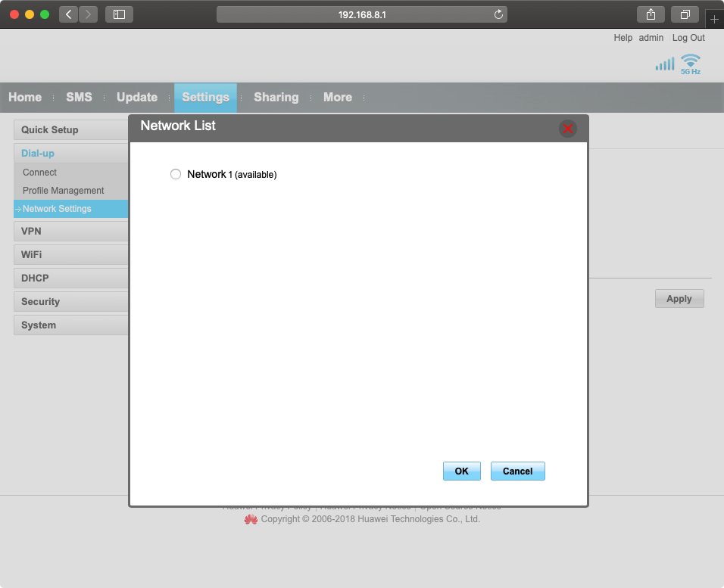Click the address bar showing 192.168.8.1

362,14
